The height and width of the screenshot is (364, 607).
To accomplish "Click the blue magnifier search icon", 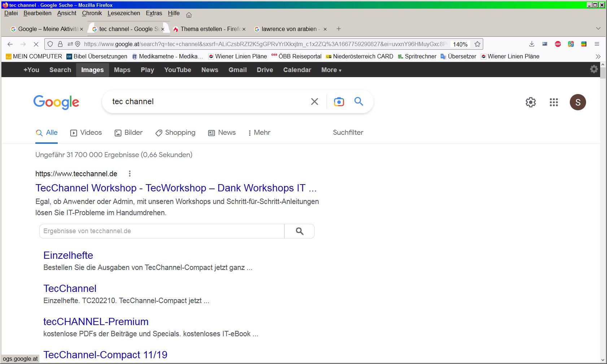I will 358,102.
